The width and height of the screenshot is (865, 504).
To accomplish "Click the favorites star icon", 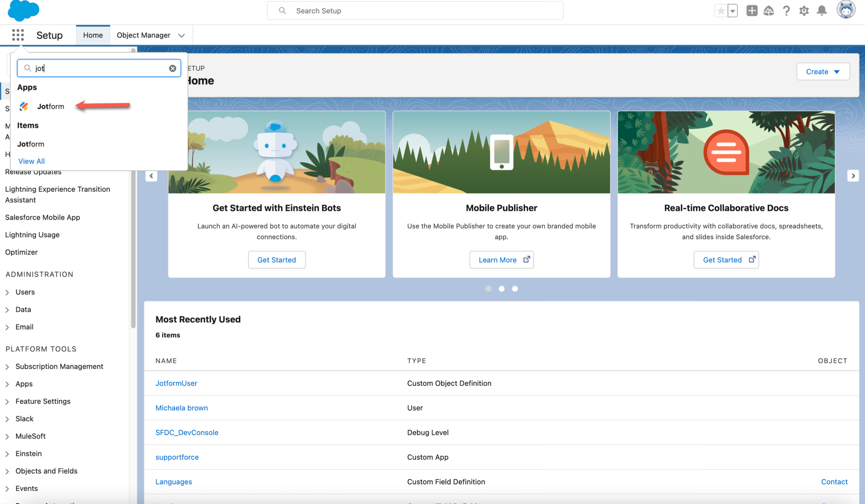I will pyautogui.click(x=721, y=11).
